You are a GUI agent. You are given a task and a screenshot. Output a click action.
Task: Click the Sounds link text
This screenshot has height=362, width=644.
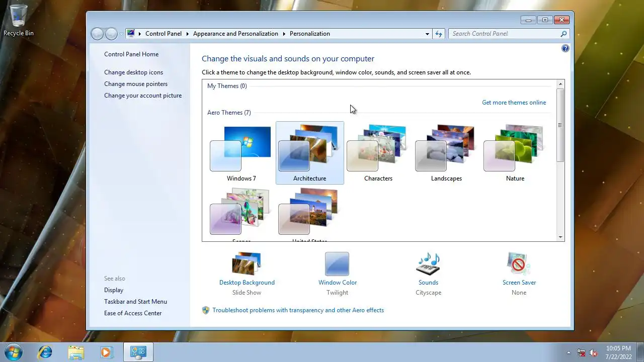coord(428,283)
